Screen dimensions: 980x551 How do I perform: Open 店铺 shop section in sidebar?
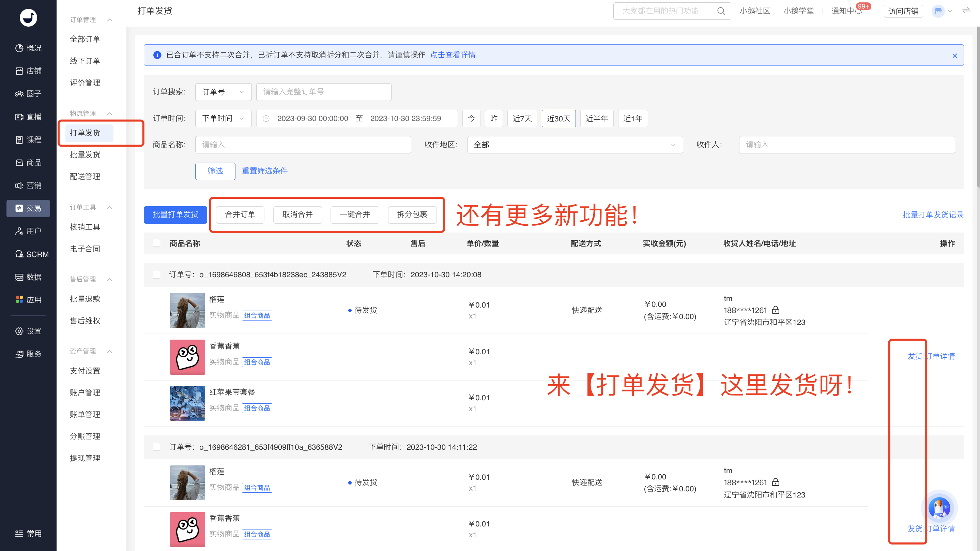click(x=28, y=71)
